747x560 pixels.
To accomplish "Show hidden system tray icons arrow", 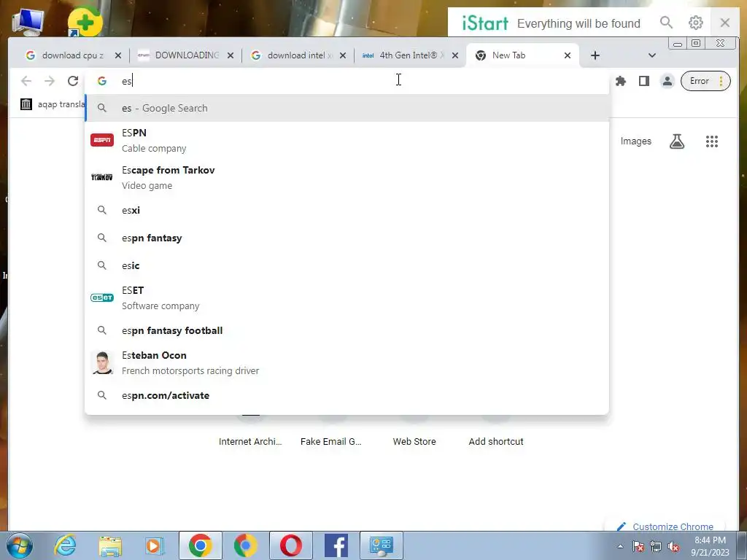I will [620, 547].
